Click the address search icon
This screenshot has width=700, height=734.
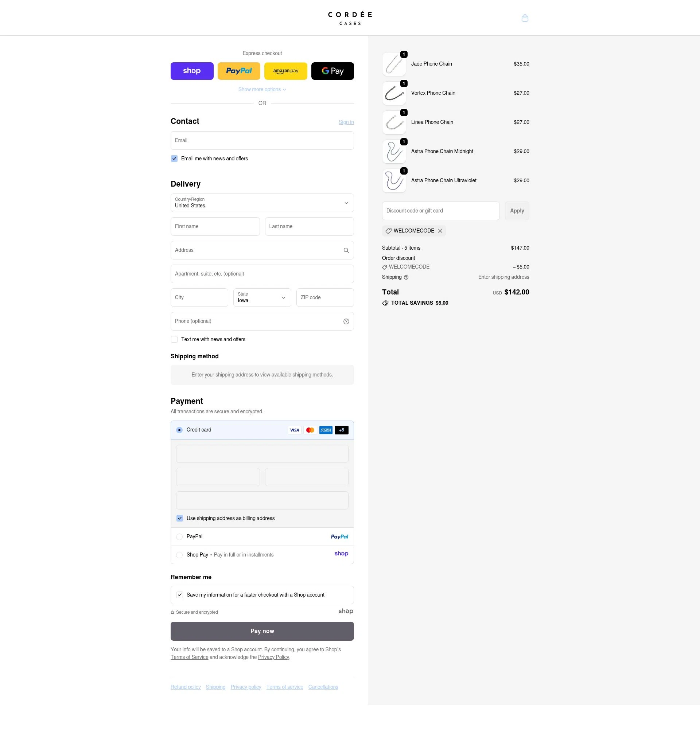click(x=346, y=250)
